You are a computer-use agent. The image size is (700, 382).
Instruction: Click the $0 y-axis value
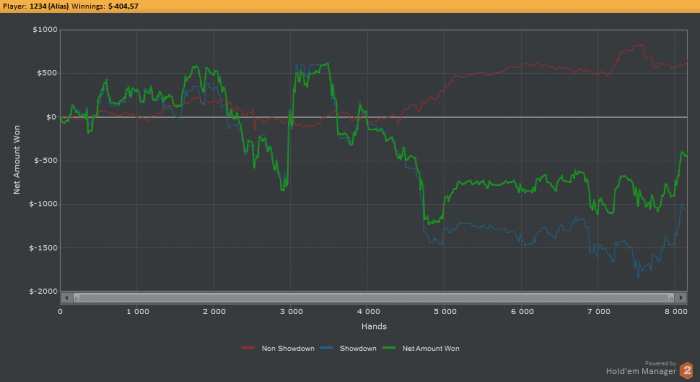point(52,117)
